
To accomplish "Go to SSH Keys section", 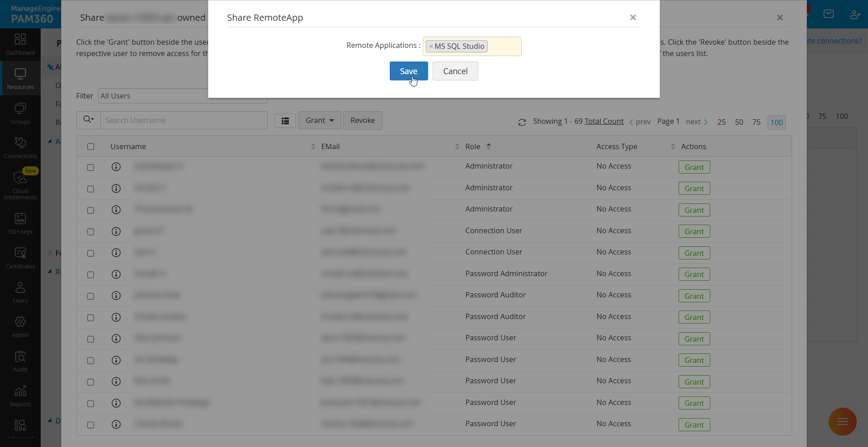I will tap(20, 224).
